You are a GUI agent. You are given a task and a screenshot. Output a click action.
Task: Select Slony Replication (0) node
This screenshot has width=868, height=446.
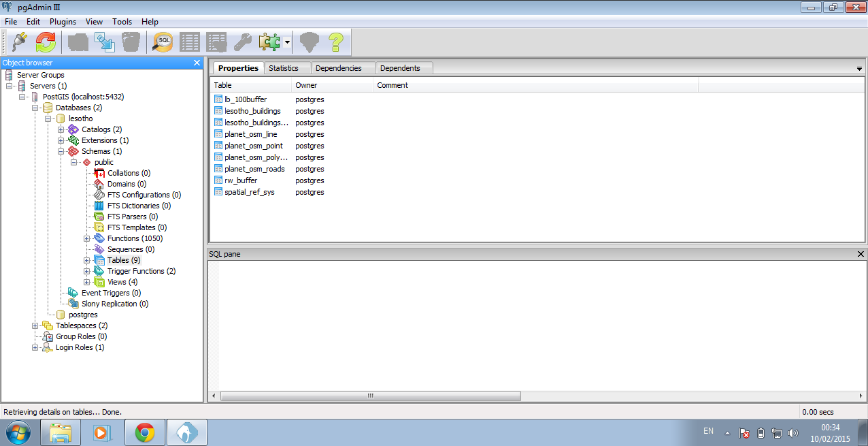[x=115, y=304]
